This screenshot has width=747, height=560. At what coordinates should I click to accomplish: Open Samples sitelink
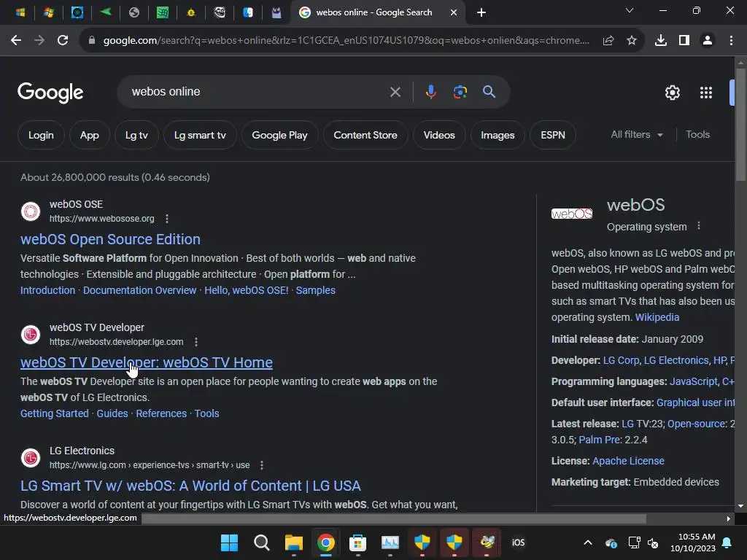(x=315, y=290)
